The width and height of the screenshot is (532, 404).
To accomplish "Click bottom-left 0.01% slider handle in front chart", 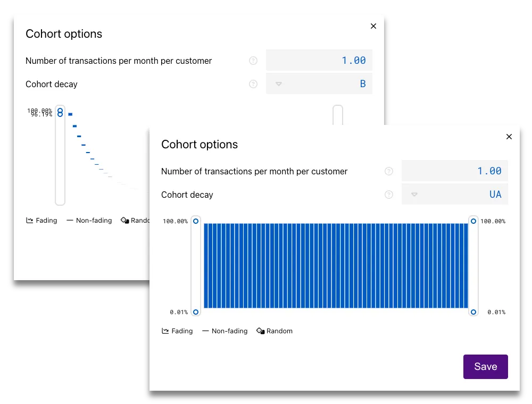I will coord(196,312).
